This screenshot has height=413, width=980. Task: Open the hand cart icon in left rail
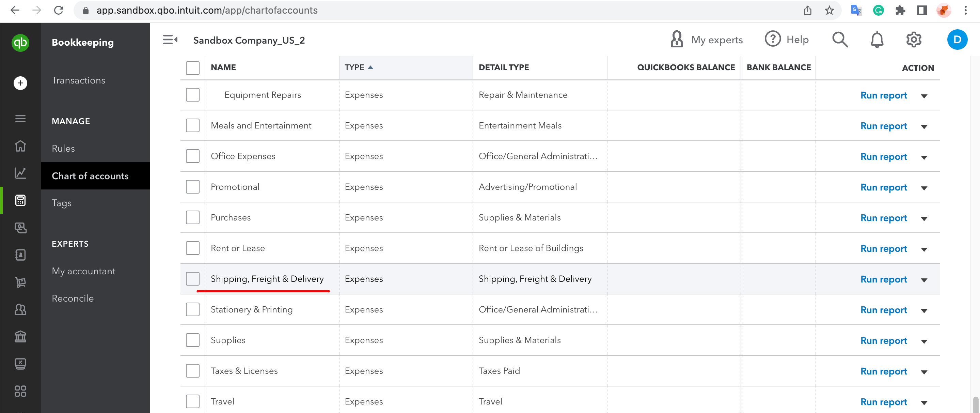pyautogui.click(x=20, y=282)
